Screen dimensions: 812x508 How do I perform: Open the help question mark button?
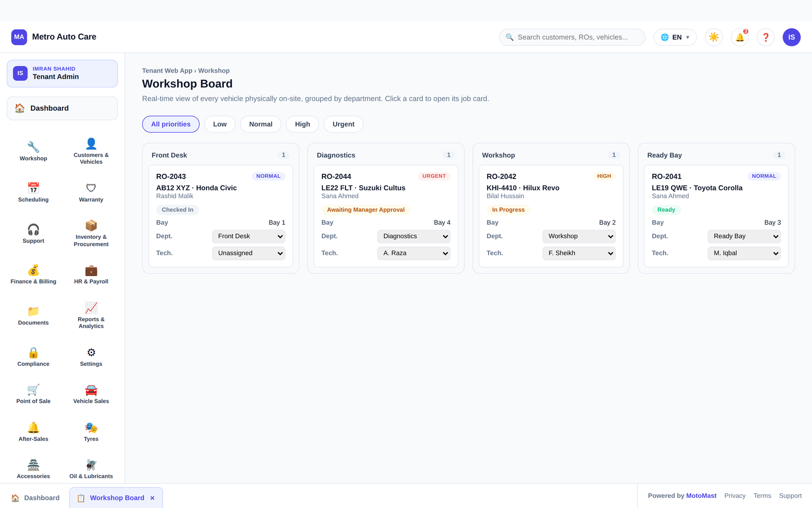[x=766, y=37]
